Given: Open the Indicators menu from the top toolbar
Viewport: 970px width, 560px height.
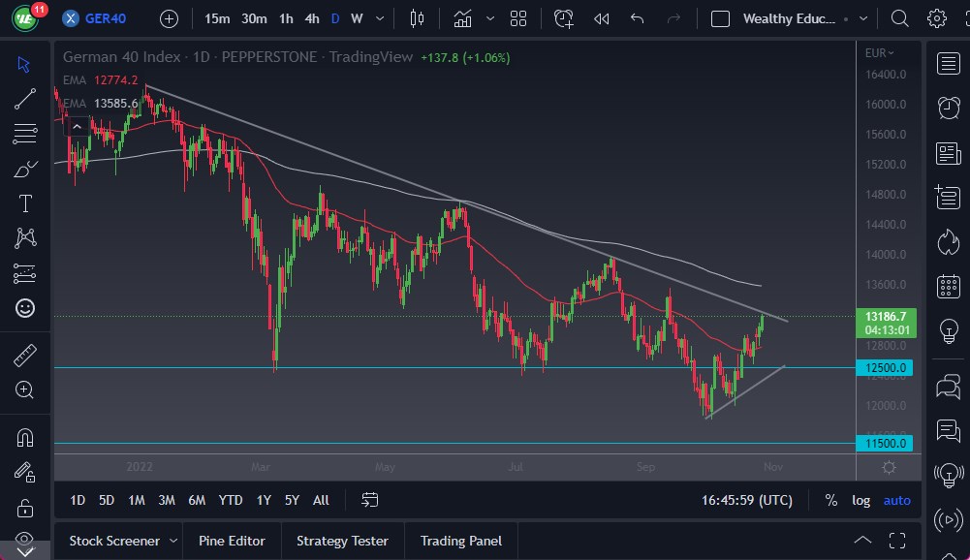Looking at the screenshot, I should point(462,18).
